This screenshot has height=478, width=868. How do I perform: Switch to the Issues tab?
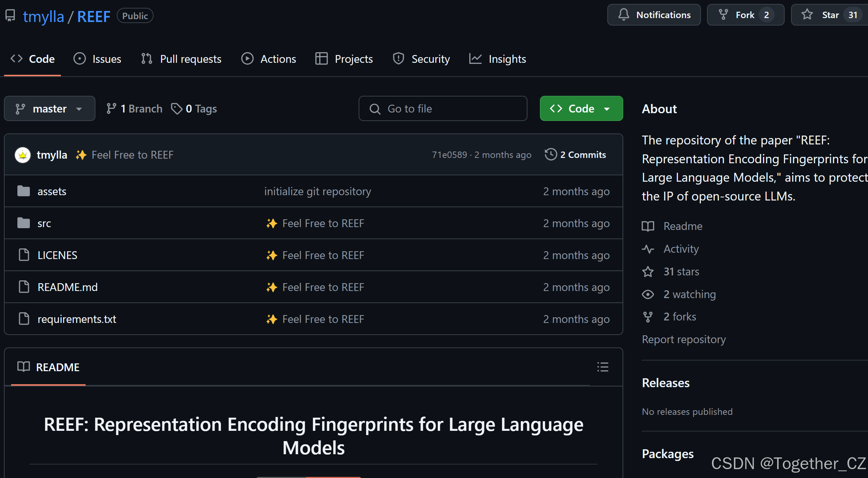point(98,59)
